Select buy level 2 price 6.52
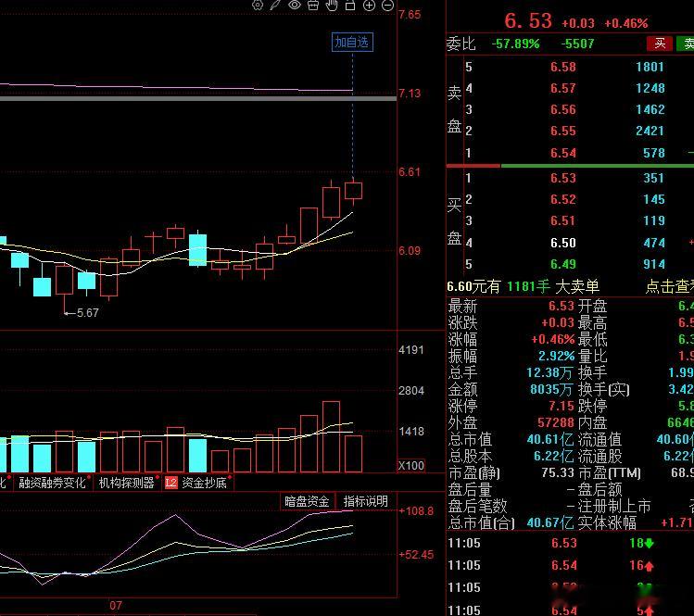Image resolution: width=694 pixels, height=616 pixels. click(563, 199)
